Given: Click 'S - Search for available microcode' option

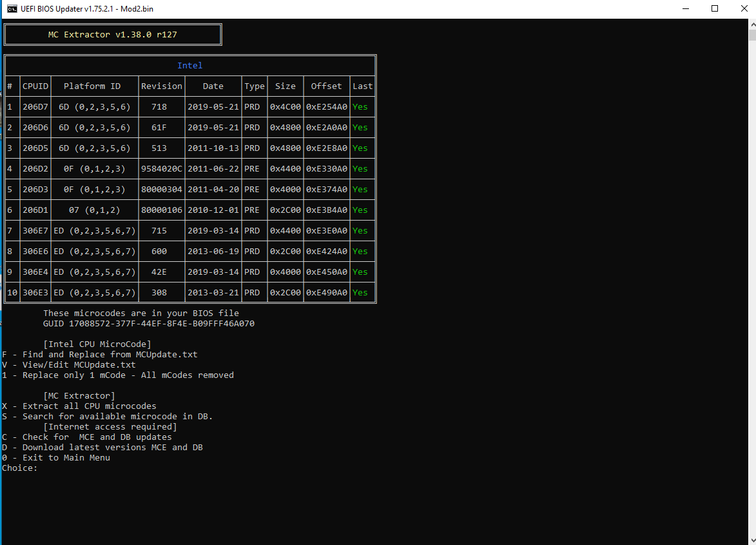Looking at the screenshot, I should tap(108, 417).
